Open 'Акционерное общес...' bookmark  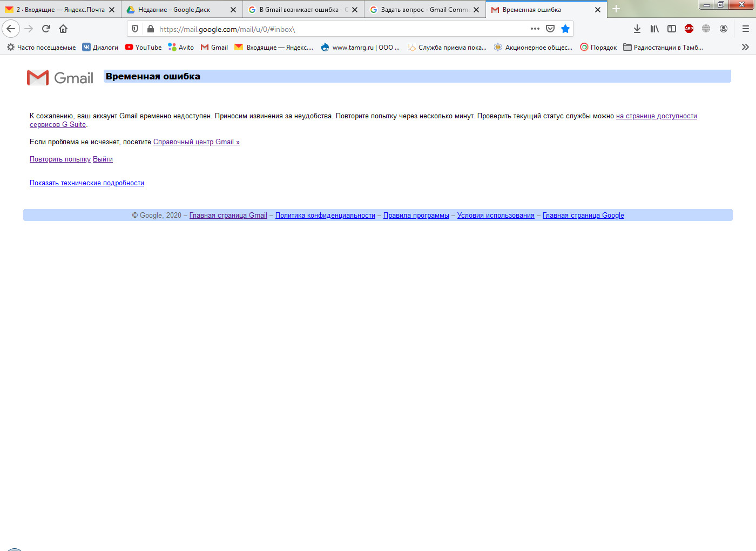tap(533, 48)
